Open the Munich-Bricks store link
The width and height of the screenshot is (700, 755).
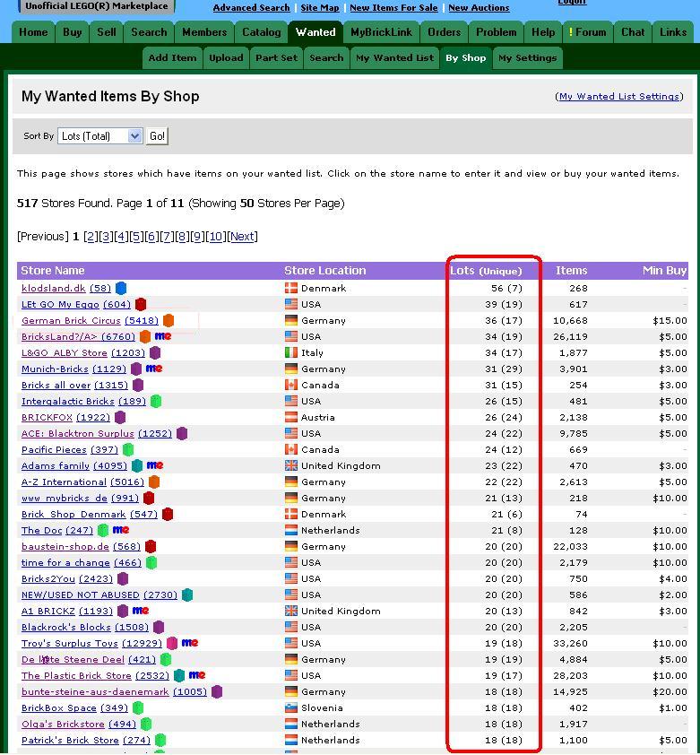tap(55, 369)
